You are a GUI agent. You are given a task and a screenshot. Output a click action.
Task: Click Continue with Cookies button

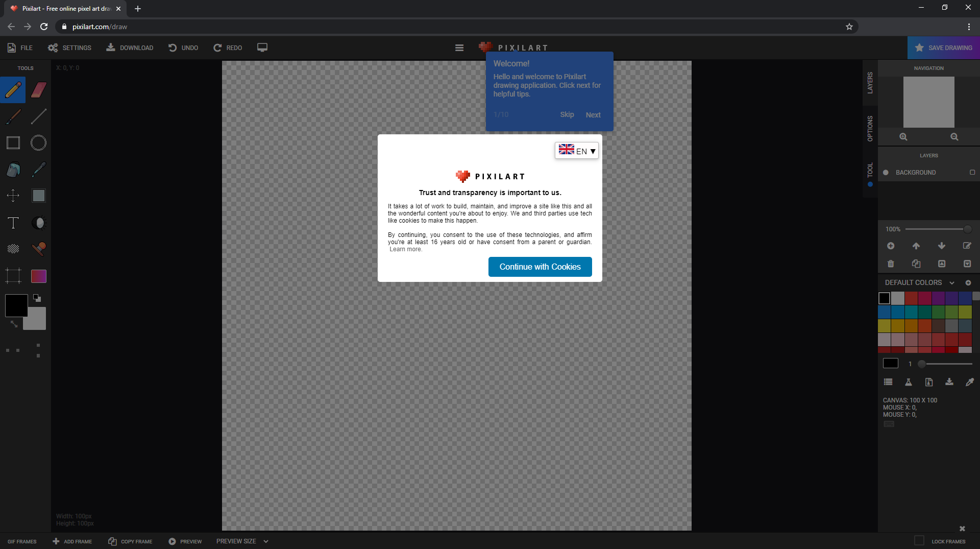540,267
